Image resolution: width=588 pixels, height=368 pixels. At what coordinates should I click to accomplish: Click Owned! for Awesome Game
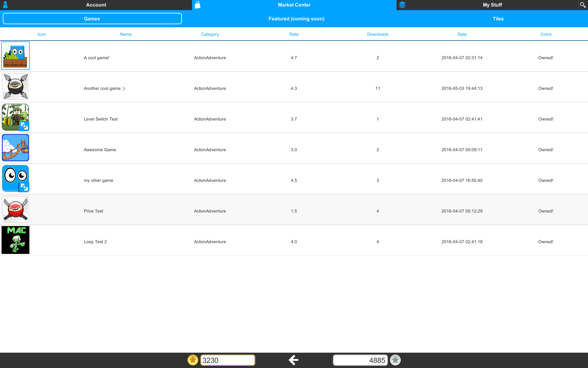[x=546, y=150]
